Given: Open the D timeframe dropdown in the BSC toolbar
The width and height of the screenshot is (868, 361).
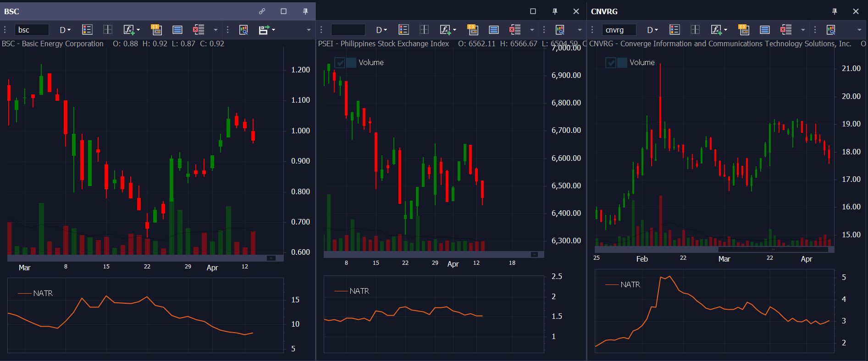Looking at the screenshot, I should [x=65, y=30].
